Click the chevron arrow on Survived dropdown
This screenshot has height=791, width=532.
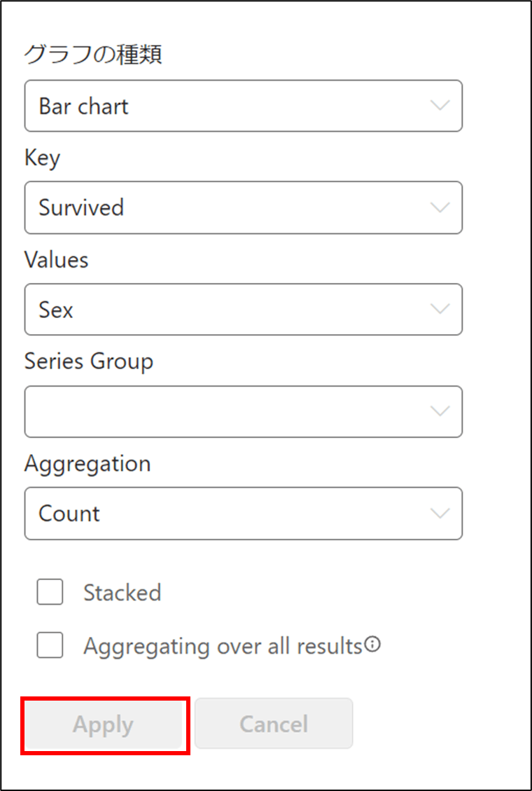click(x=440, y=207)
